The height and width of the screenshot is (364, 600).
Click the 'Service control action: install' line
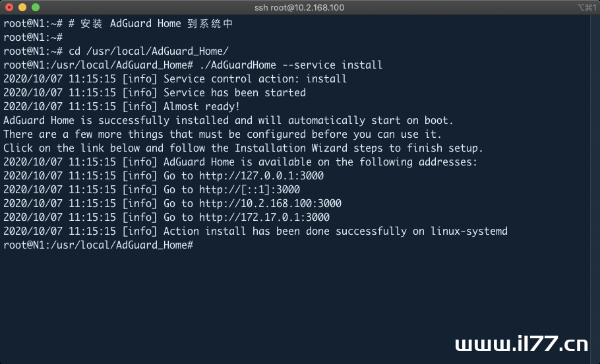[x=175, y=79]
